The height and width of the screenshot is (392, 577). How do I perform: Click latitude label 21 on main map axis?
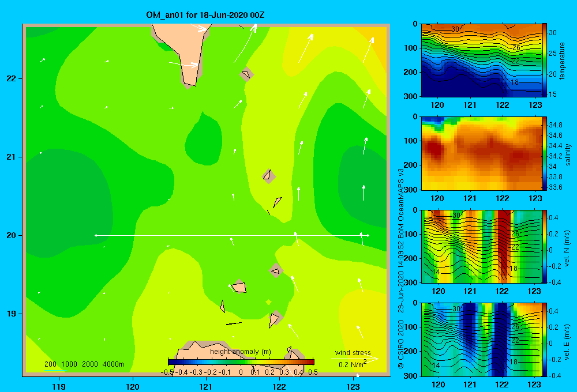point(12,157)
